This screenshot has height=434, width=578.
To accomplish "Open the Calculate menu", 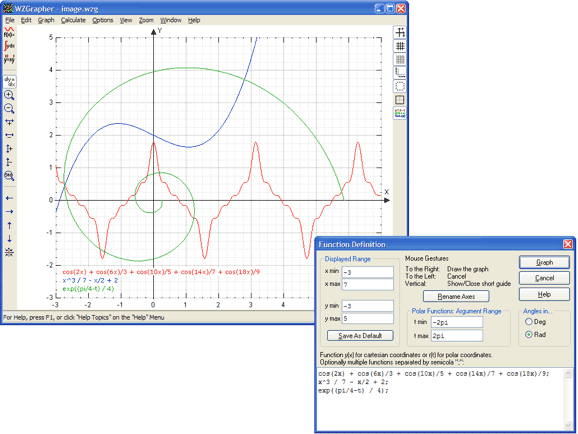I will pyautogui.click(x=73, y=20).
